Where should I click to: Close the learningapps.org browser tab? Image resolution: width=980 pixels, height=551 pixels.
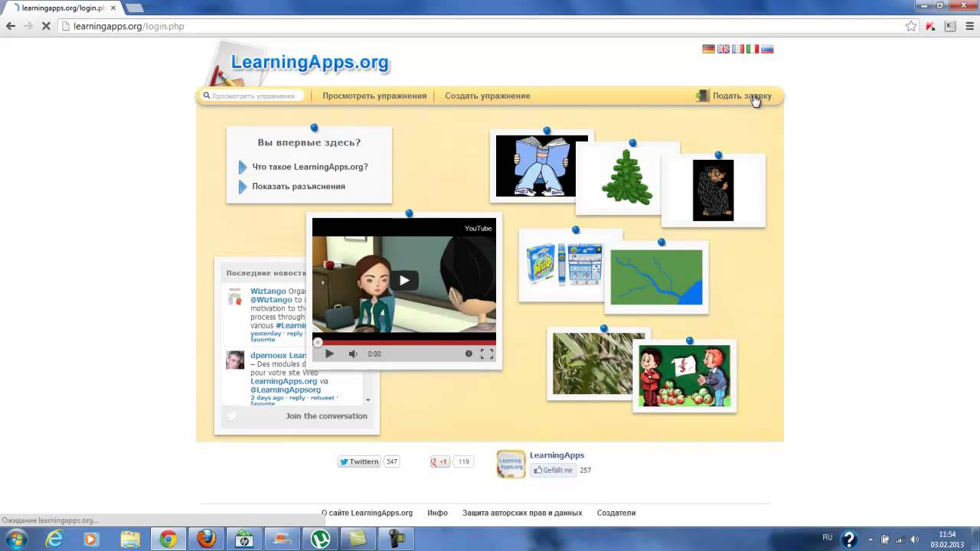tap(113, 8)
